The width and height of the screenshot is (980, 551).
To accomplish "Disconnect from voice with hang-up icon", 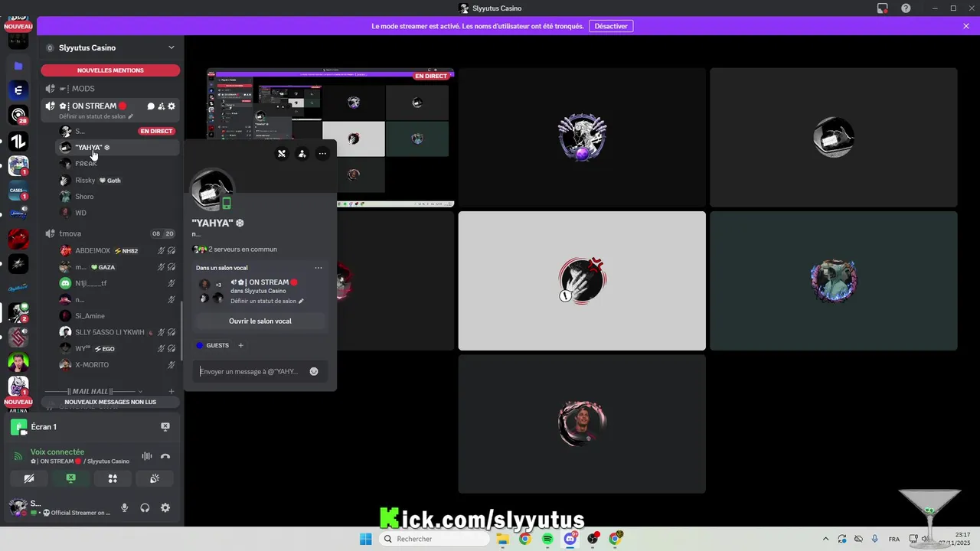I will click(x=165, y=457).
